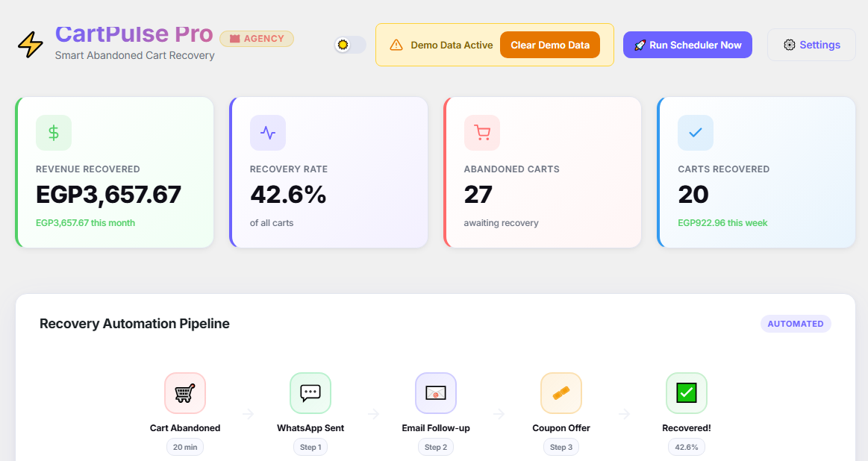Image resolution: width=868 pixels, height=461 pixels.
Task: Click the recovery rate pulse icon
Action: pos(268,133)
